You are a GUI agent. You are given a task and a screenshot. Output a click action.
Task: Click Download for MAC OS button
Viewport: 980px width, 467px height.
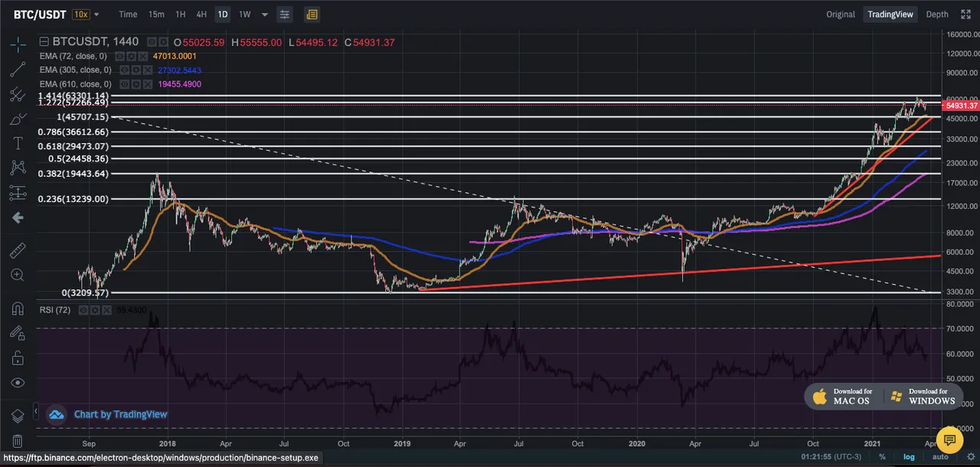click(844, 397)
